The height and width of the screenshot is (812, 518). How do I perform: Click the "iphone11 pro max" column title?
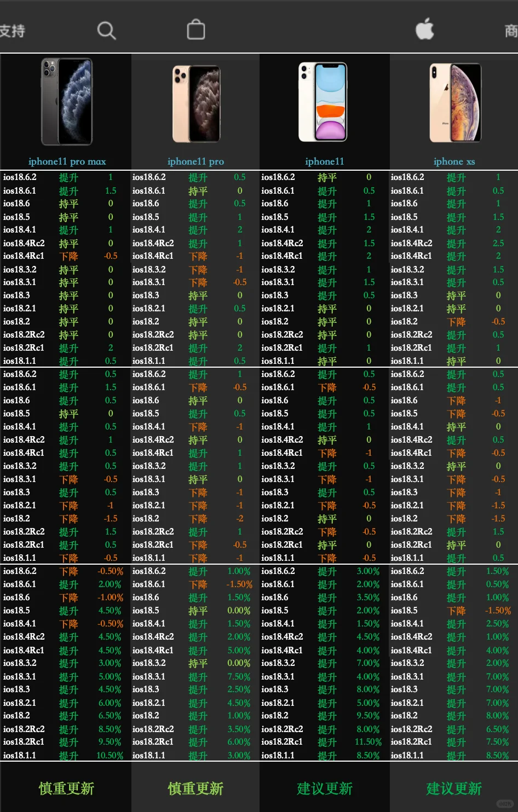(67, 161)
